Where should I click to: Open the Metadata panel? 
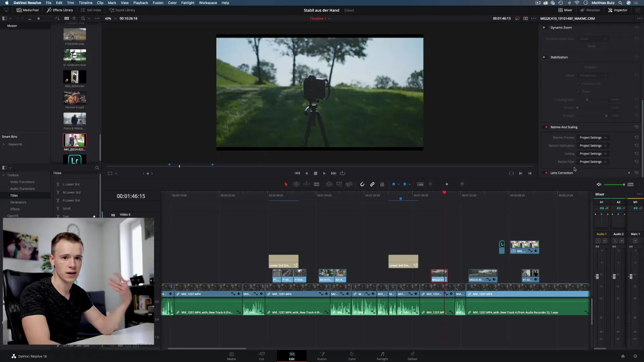tap(590, 10)
